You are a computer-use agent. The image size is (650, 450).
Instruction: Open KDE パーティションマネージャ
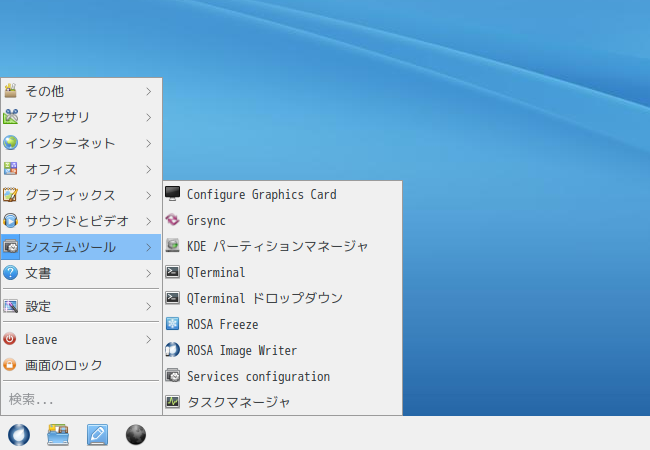click(277, 246)
